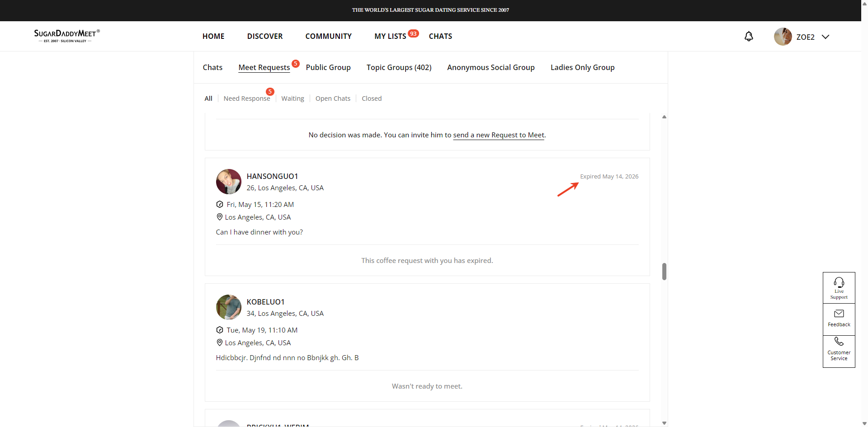Open COMMUNITY in main navigation
The width and height of the screenshot is (868, 427).
point(329,36)
